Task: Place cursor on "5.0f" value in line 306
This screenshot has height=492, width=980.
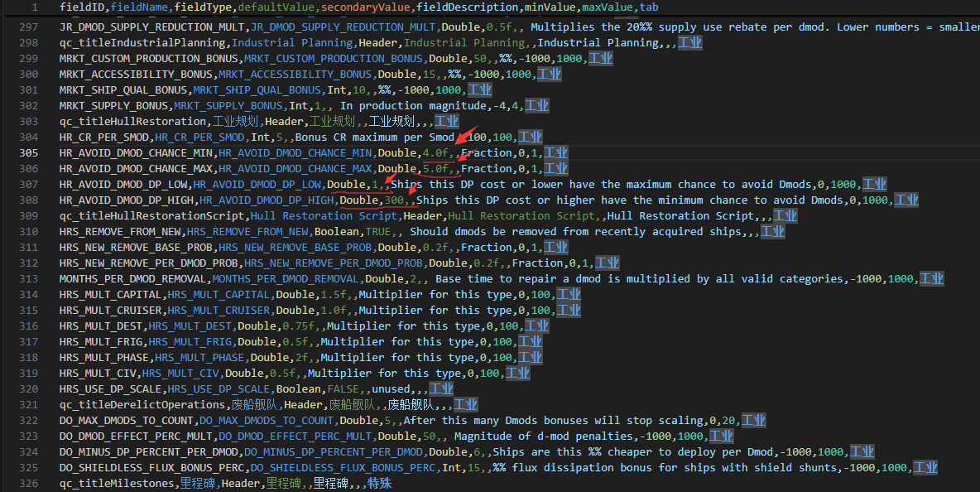Action: 435,169
